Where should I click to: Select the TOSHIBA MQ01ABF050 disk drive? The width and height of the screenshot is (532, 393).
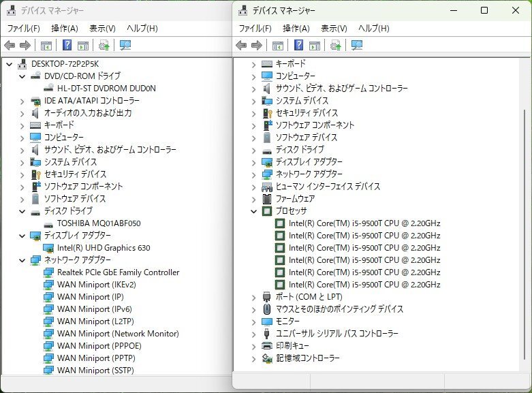99,223
